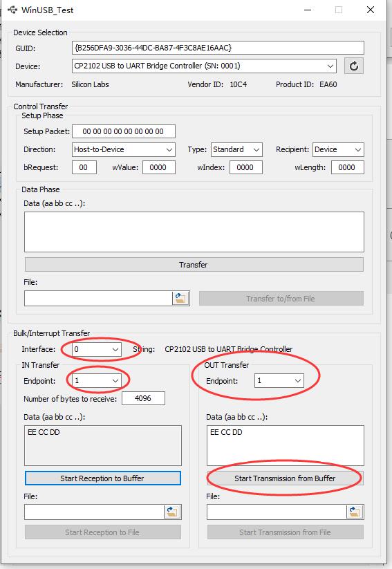392x569 pixels.
Task: Click manufacturer name Silicon Labs
Action: pyautogui.click(x=90, y=84)
